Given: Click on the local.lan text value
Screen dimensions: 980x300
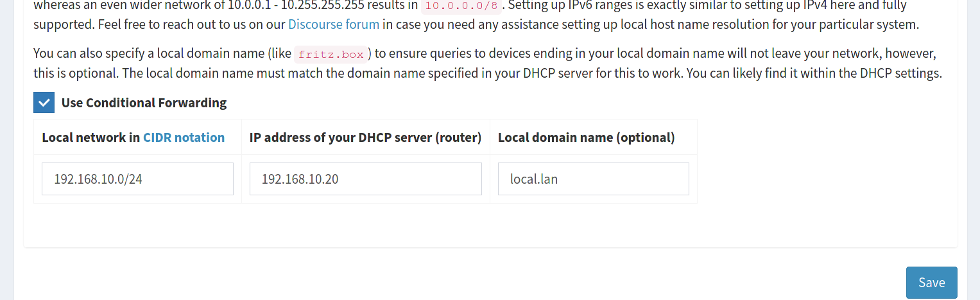Looking at the screenshot, I should [x=533, y=179].
